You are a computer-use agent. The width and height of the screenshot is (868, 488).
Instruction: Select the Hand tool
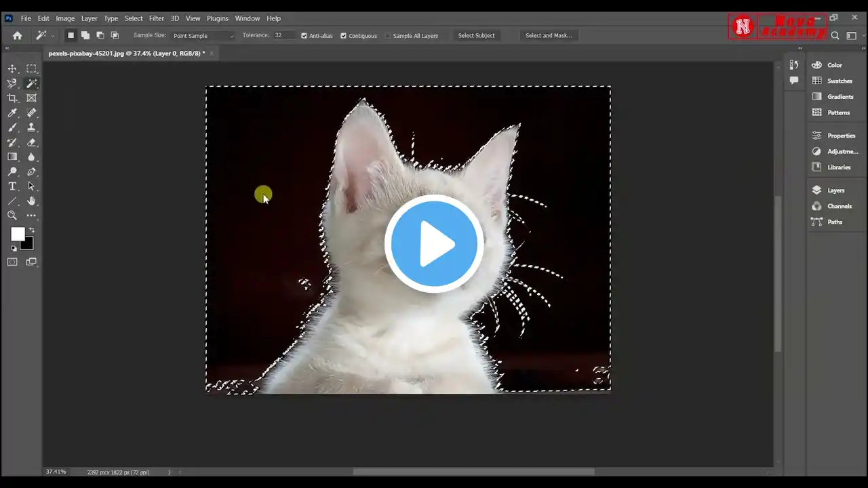pos(31,201)
